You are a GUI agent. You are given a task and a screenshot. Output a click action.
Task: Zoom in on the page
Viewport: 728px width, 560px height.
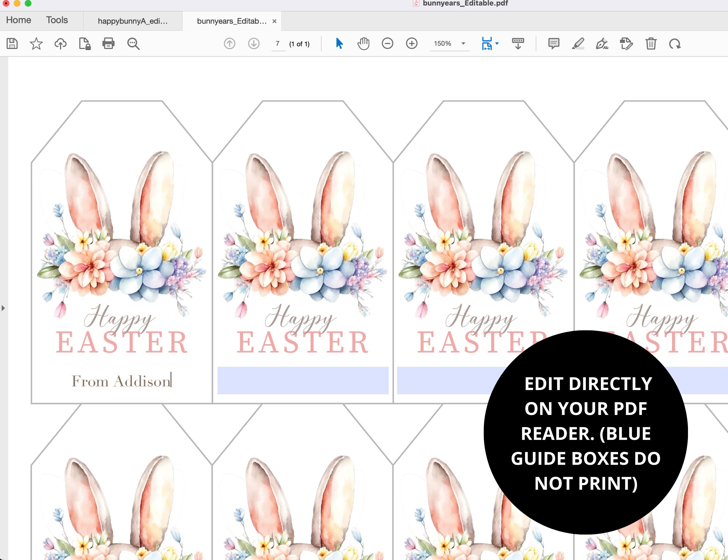412,43
